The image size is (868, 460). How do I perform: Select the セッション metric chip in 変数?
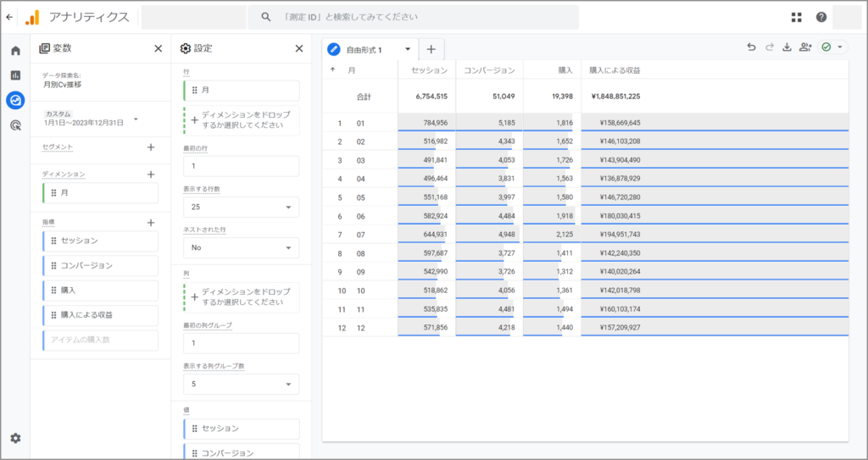tap(100, 241)
